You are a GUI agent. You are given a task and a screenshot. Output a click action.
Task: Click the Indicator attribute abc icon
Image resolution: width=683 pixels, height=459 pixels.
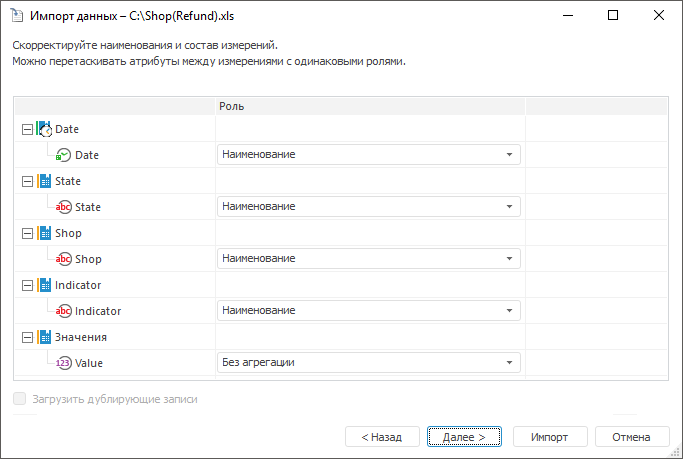click(64, 311)
